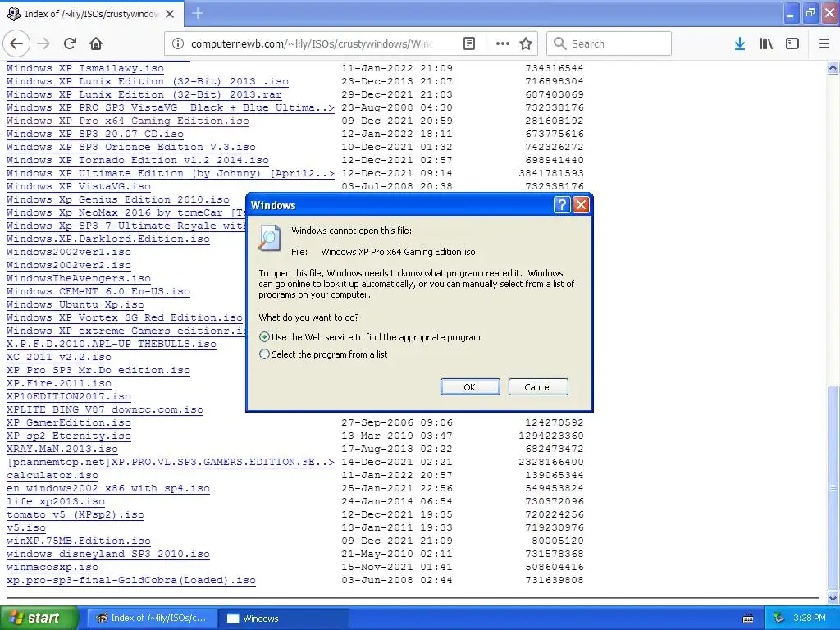Click the scrollbar down arrow
This screenshot has height=630, width=840.
(x=833, y=598)
